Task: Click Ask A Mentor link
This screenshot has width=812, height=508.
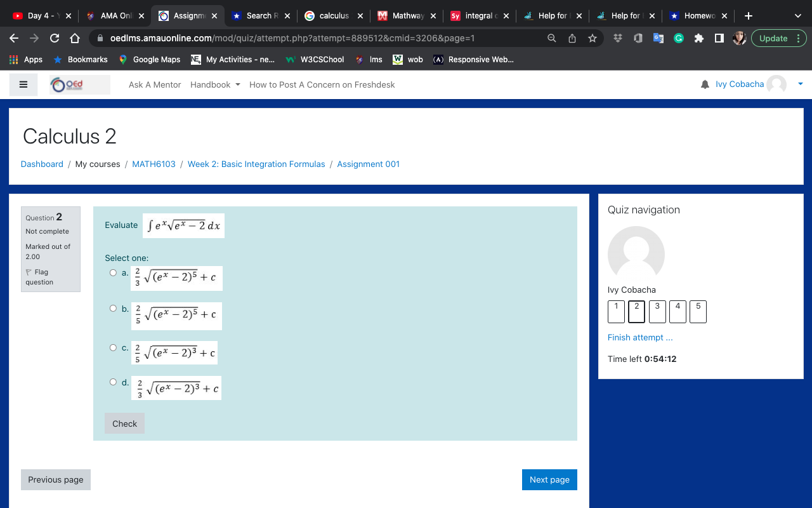Action: pyautogui.click(x=155, y=84)
